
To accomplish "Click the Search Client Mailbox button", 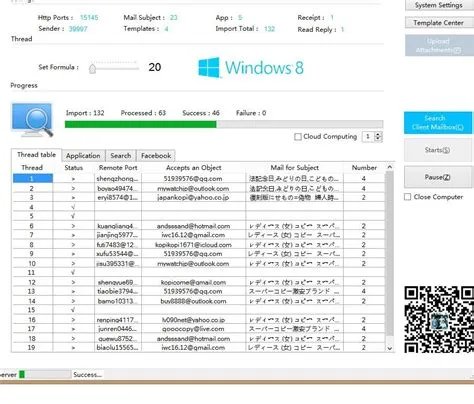I will tap(438, 123).
